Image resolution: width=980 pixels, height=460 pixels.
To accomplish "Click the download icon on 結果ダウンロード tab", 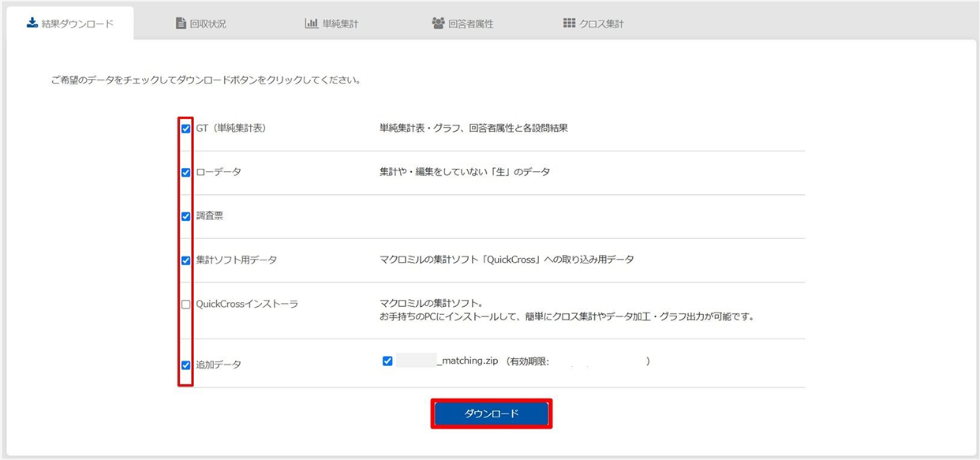I will [32, 23].
